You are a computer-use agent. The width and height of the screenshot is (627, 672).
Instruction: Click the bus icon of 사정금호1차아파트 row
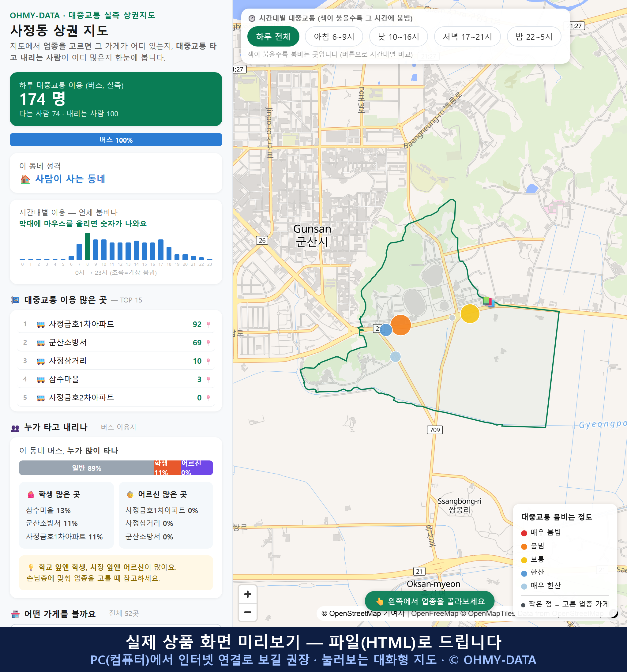40,325
